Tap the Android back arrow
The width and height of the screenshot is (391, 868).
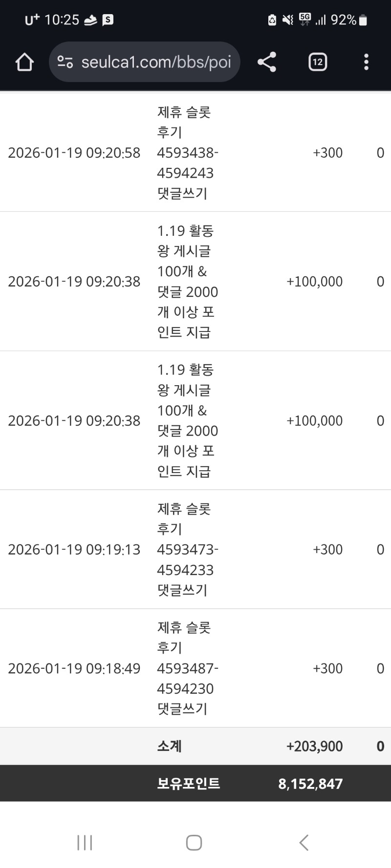pos(304,842)
